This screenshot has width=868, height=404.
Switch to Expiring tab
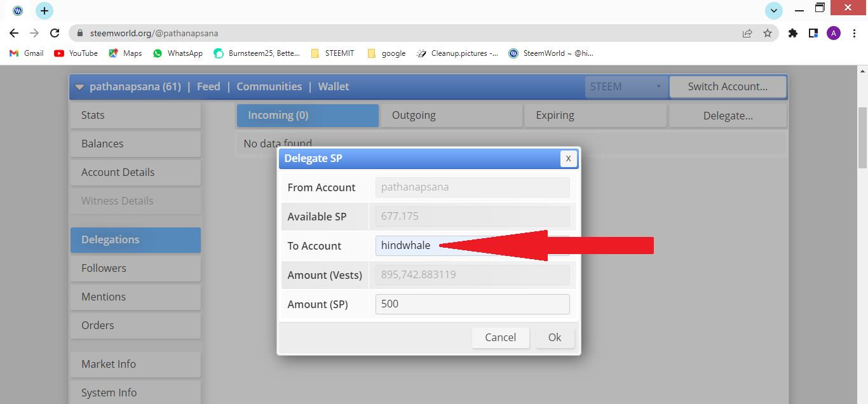click(595, 115)
